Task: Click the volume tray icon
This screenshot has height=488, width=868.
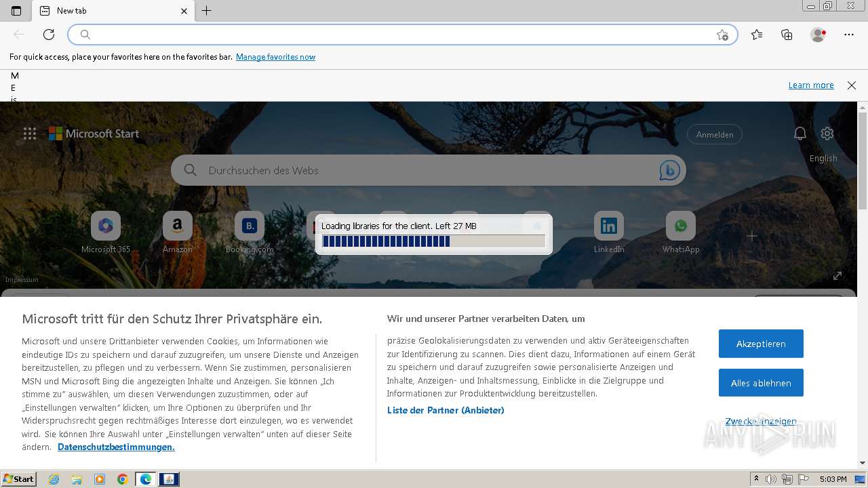Action: tap(771, 479)
